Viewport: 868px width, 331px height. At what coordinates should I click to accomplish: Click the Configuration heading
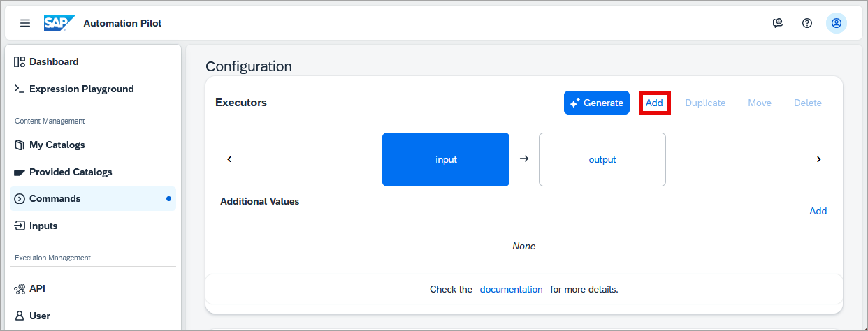(x=249, y=66)
